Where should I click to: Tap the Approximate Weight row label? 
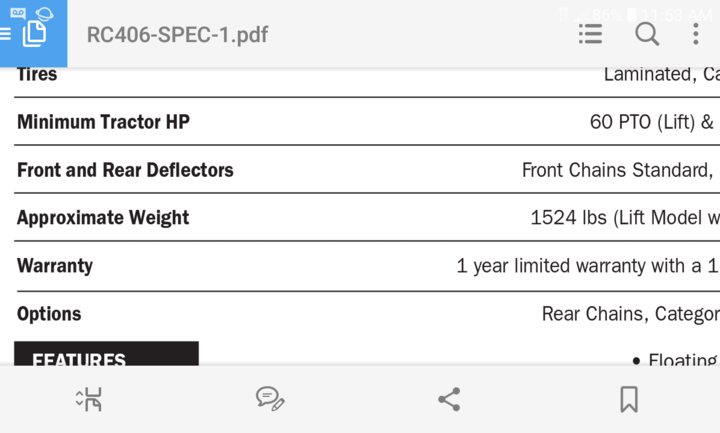[103, 218]
